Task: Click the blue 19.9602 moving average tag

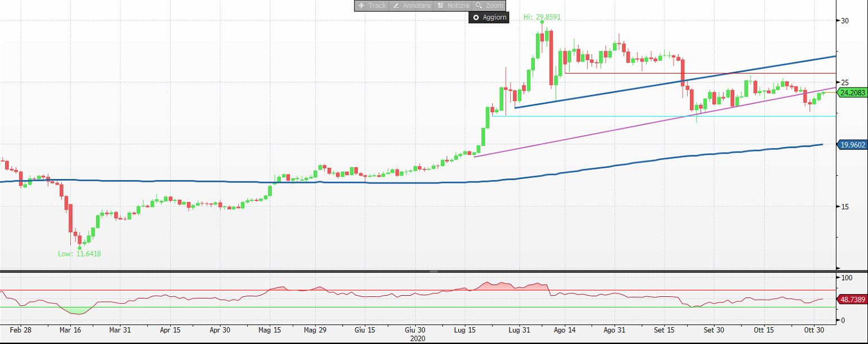Action: (x=852, y=145)
